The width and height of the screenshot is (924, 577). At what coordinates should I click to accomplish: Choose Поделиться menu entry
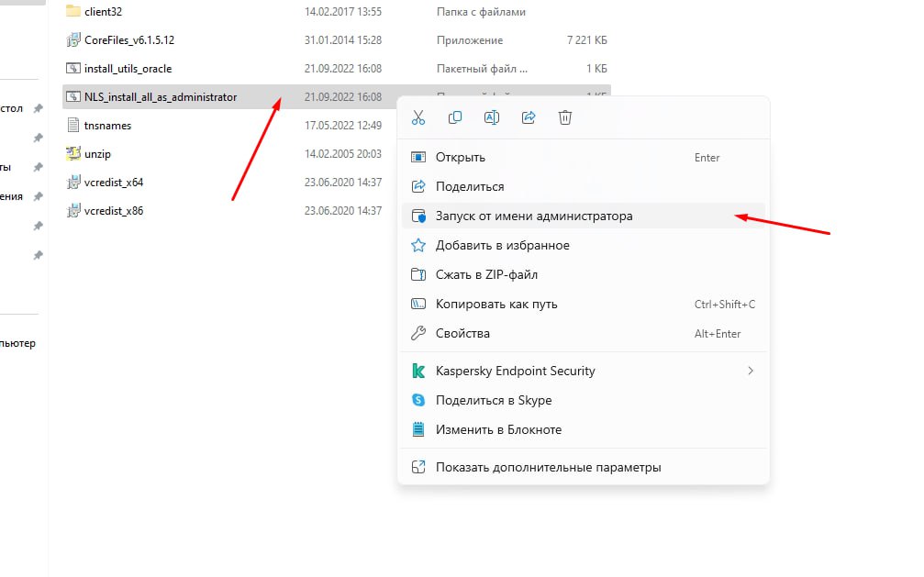coord(583,187)
